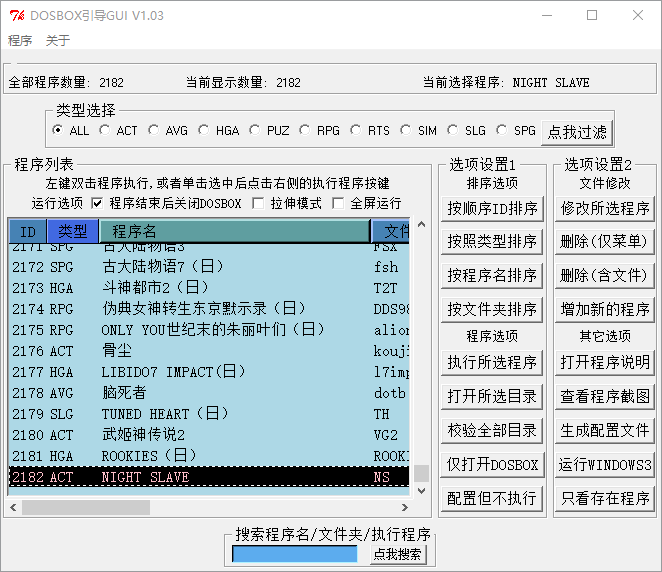This screenshot has width=662, height=572.
Task: Open the 关于 menu
Action: tap(57, 41)
